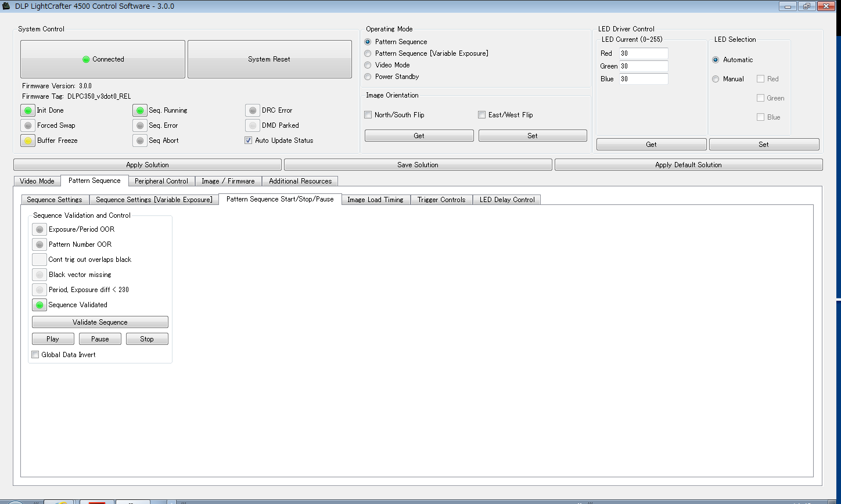This screenshot has height=504, width=841.
Task: Enable Global Data Invert
Action: (x=35, y=355)
